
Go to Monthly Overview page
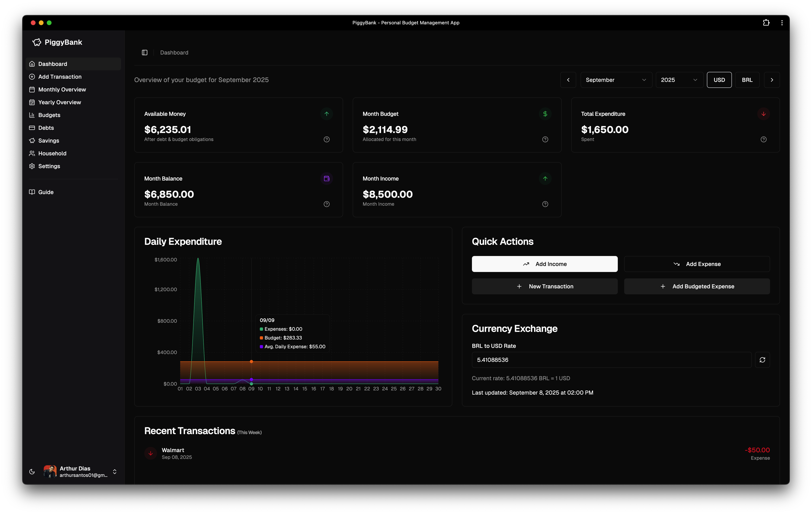point(73,90)
